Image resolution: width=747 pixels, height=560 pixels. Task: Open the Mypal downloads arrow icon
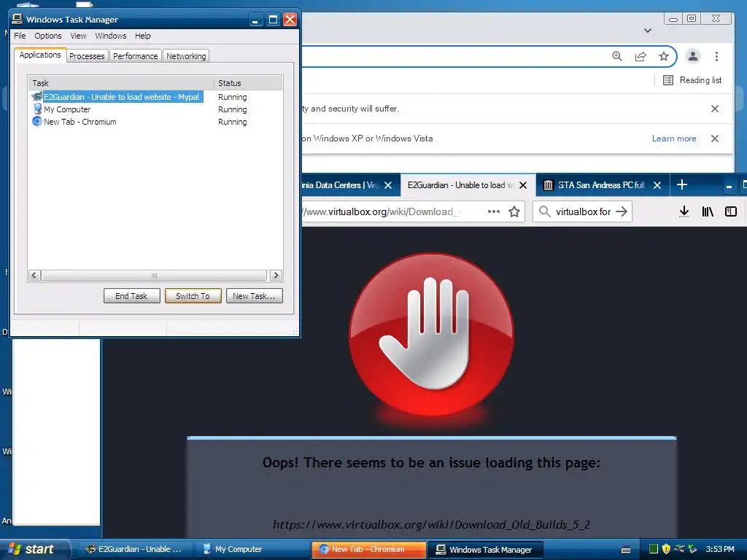click(x=684, y=211)
